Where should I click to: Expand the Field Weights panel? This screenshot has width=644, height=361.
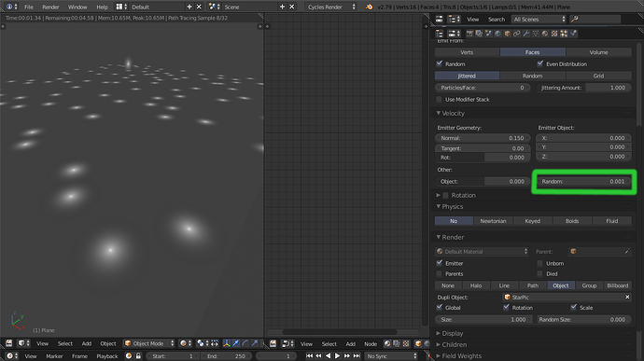tap(439, 355)
